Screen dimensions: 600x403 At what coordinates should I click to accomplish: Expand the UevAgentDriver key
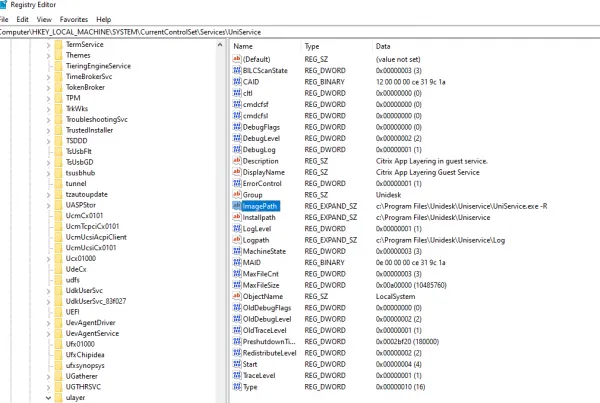[48, 323]
